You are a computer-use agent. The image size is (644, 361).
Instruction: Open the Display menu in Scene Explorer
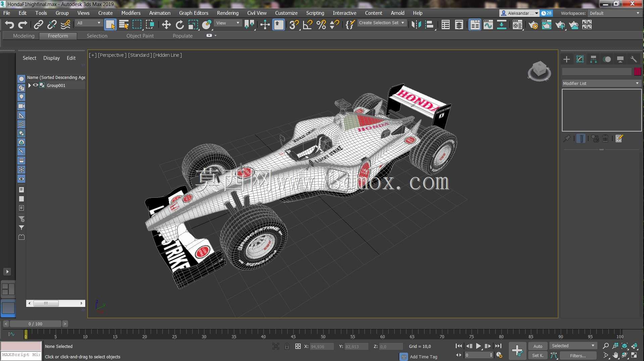point(51,58)
